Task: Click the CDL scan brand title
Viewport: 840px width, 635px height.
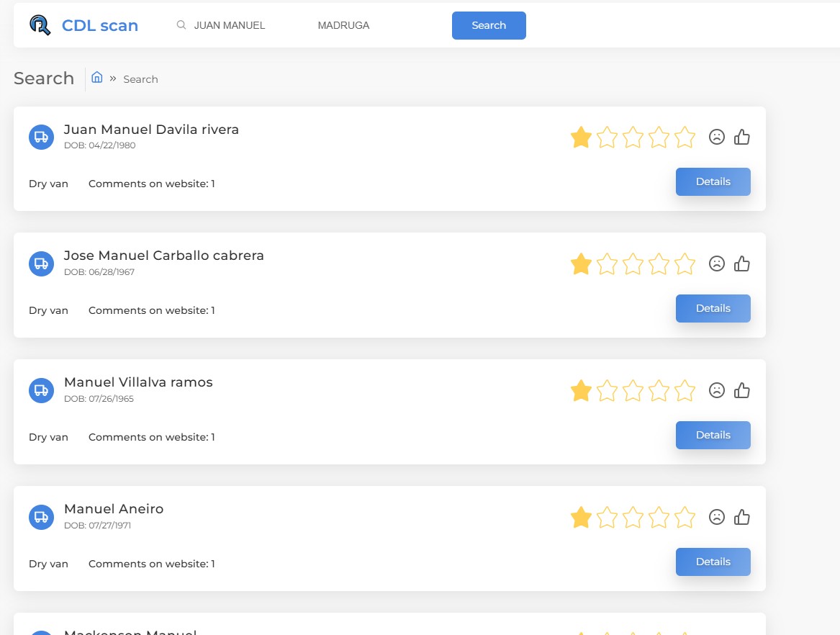Action: pos(100,26)
